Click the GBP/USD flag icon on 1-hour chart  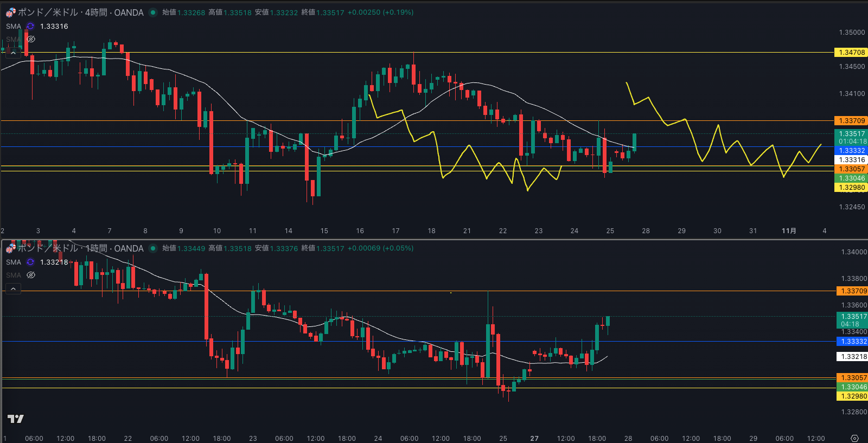click(10, 248)
